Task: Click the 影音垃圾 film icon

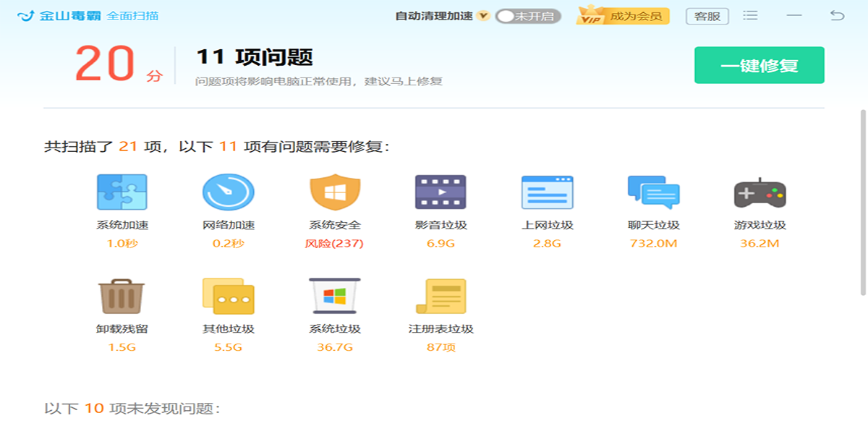Action: point(441,192)
